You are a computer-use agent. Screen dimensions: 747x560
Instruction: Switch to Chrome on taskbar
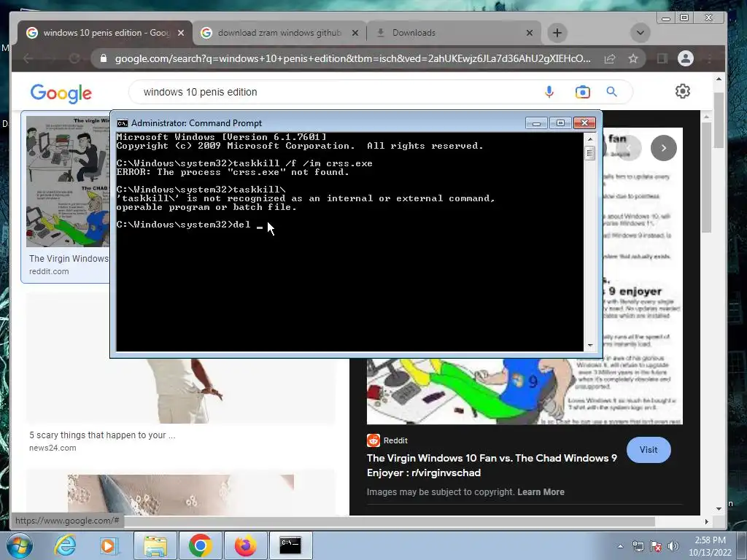pos(200,545)
